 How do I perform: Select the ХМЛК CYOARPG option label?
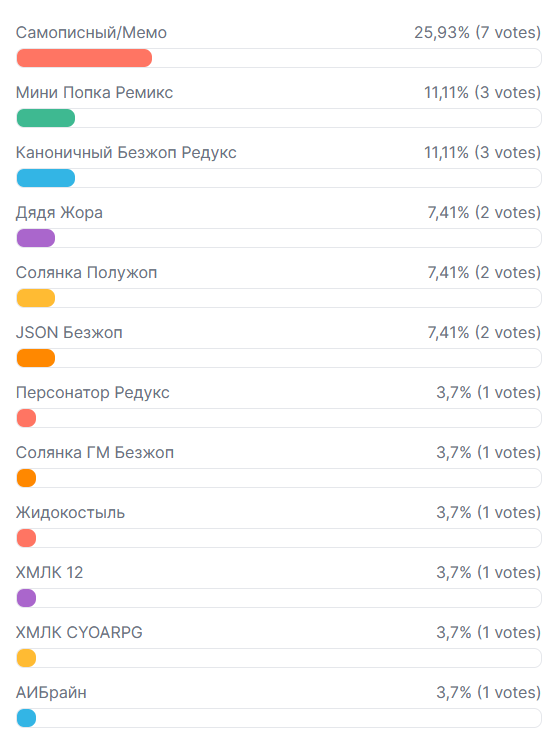click(x=79, y=633)
